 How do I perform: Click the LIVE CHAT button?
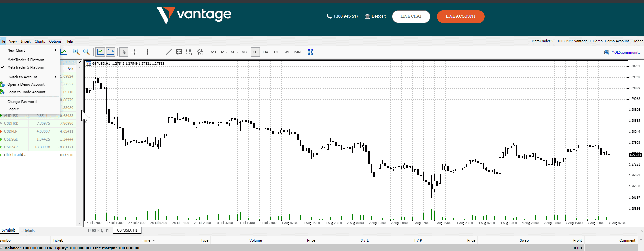(x=411, y=16)
